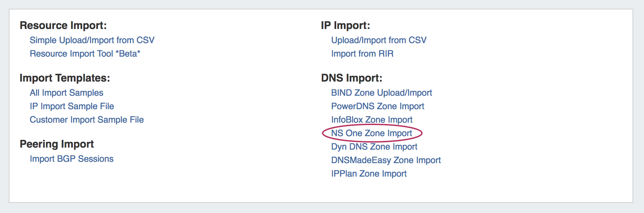Open BIND Zone Upload/Import
Screen dimensions: 644x213
[381, 93]
